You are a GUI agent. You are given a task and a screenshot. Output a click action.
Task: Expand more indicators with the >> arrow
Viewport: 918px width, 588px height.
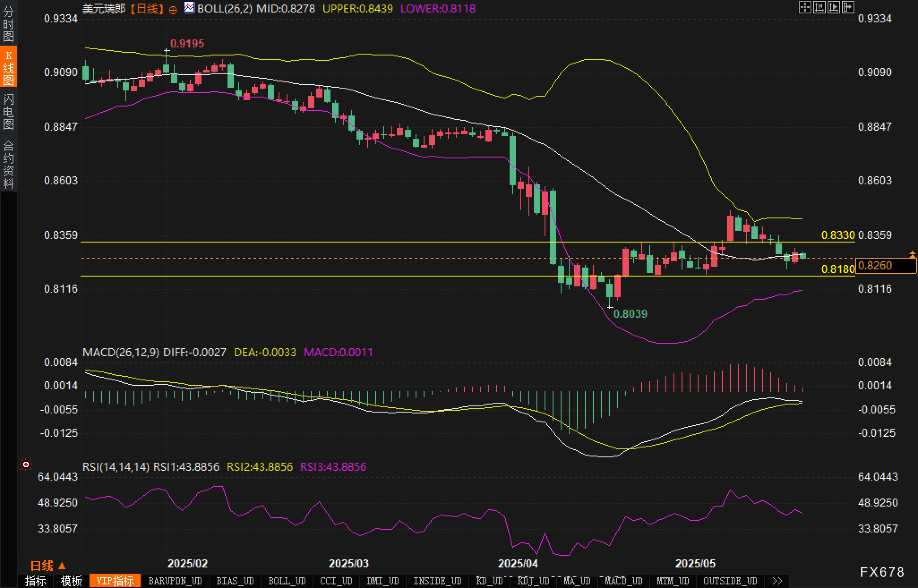pyautogui.click(x=777, y=581)
